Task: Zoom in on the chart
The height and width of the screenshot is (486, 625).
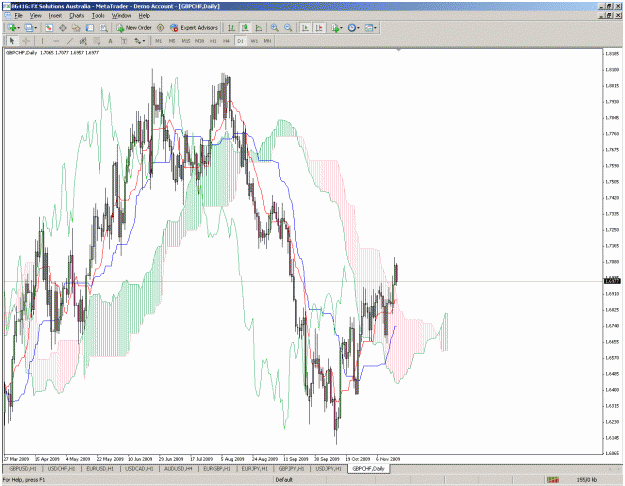Action: pos(274,28)
